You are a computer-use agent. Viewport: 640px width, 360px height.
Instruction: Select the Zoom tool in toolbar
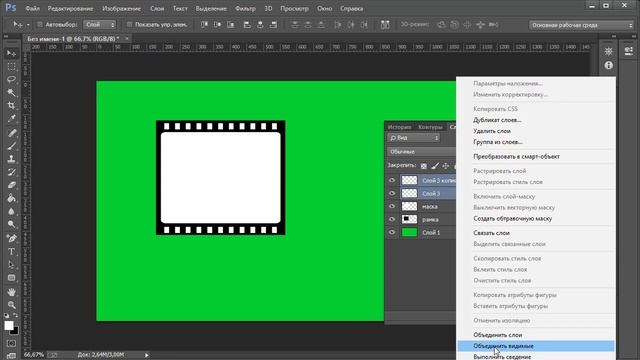coord(11,305)
